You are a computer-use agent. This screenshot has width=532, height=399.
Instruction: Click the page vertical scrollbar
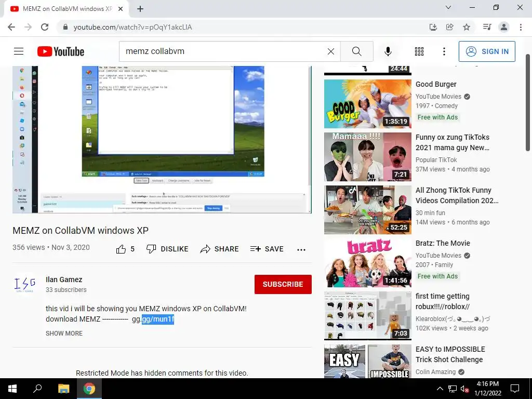tap(528, 102)
